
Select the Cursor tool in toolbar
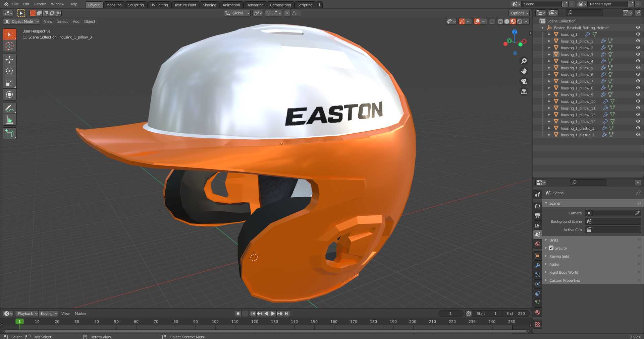(x=9, y=46)
